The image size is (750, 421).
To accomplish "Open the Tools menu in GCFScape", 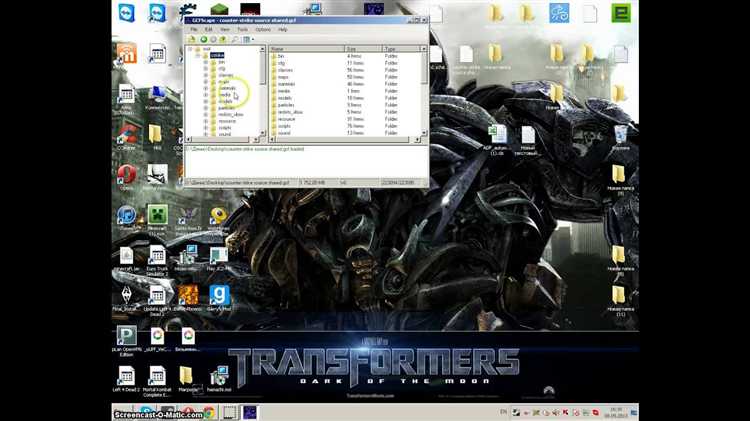I will pos(243,30).
